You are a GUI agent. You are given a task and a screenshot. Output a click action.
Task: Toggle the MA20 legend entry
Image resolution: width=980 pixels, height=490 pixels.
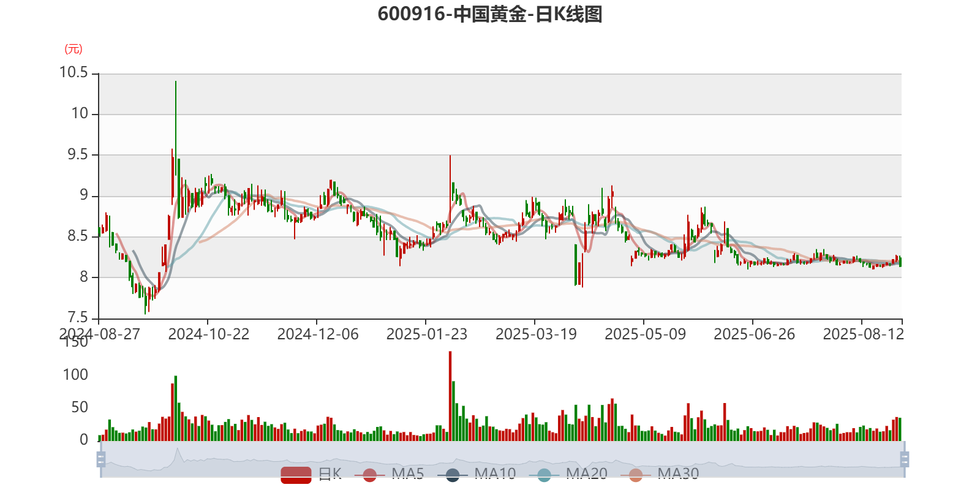coord(568,474)
